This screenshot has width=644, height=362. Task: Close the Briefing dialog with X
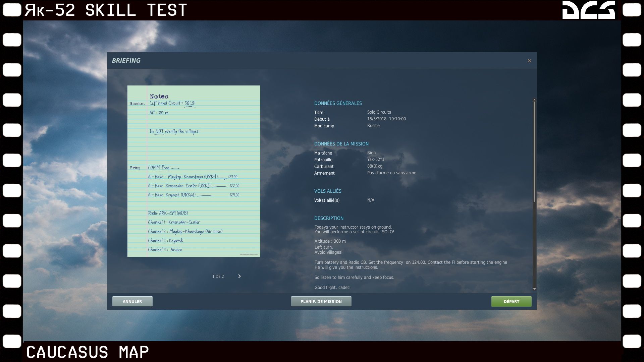point(529,61)
